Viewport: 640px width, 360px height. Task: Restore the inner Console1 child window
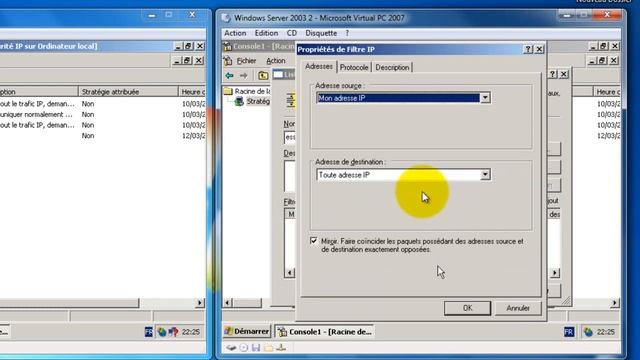[x=602, y=61]
